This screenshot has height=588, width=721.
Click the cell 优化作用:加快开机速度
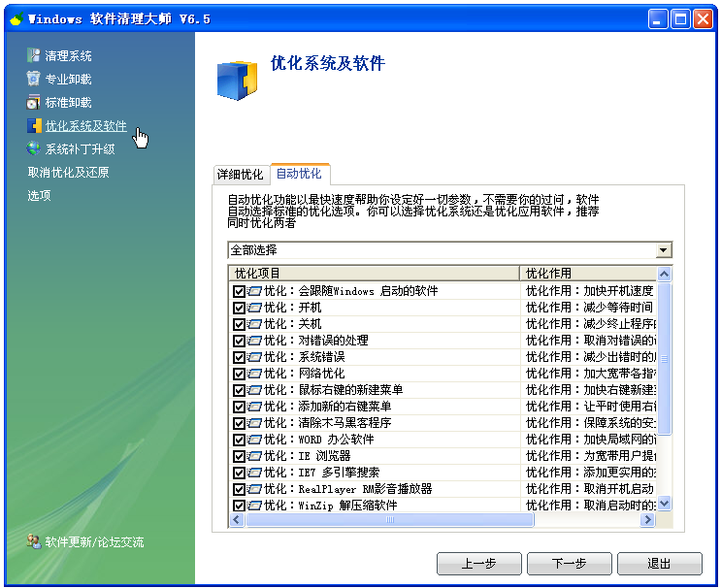tap(589, 291)
